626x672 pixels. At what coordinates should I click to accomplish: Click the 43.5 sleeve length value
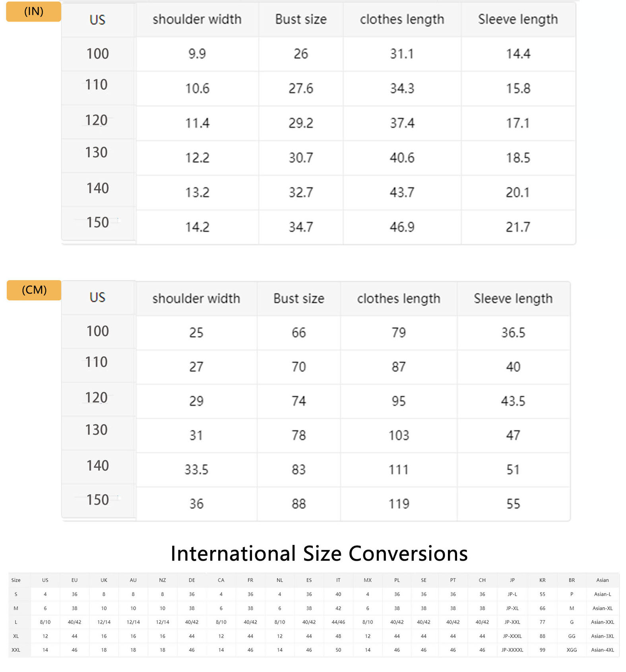(513, 401)
